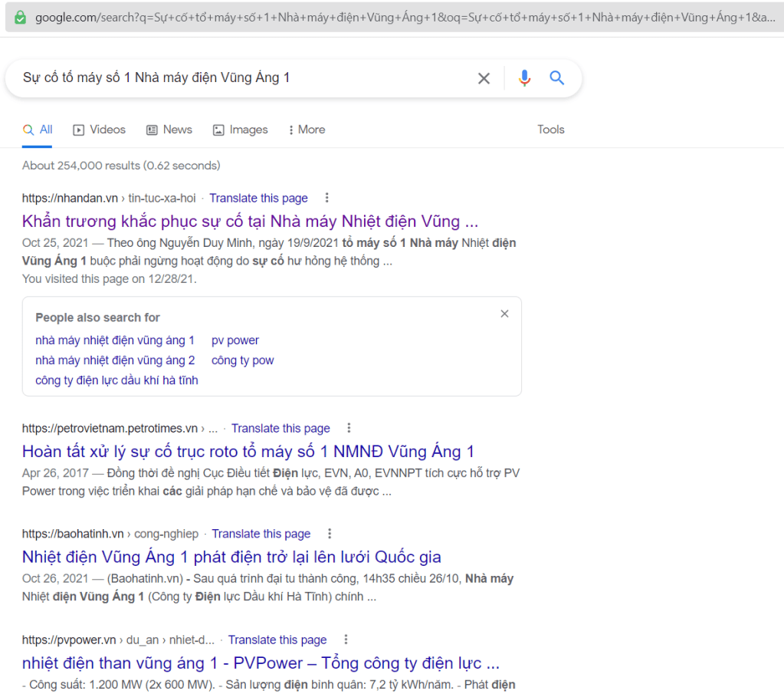Click Translate this page for nhandan.vn result
784x694 pixels.
[258, 198]
